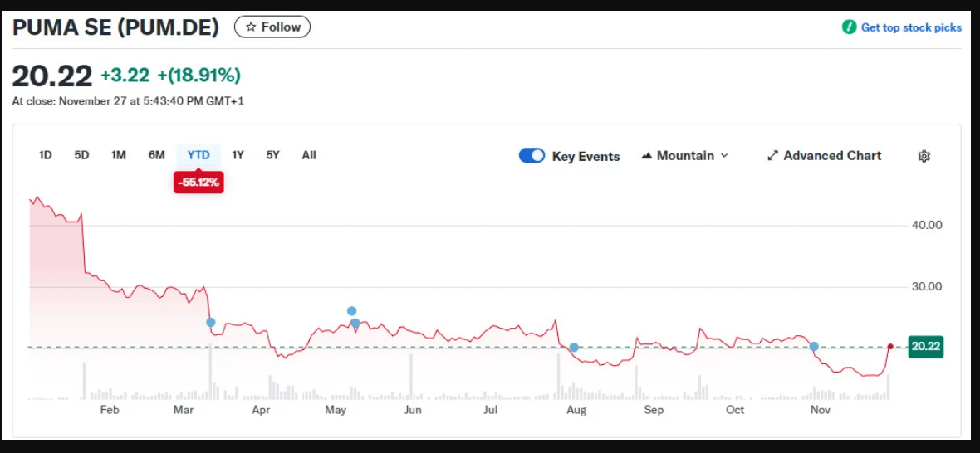Click the star icon in Follow button

pyautogui.click(x=251, y=27)
